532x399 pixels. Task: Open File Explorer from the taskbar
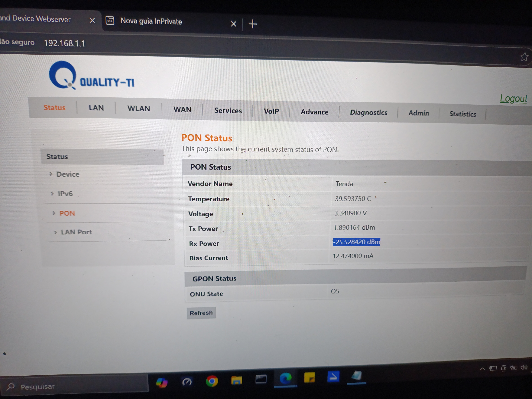tap(236, 380)
